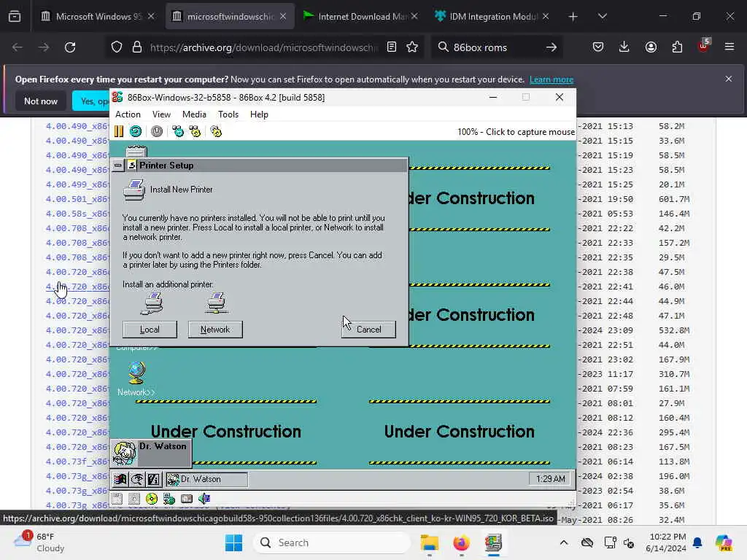This screenshot has width=747, height=560.
Task: Show hidden system tray icons
Action: pyautogui.click(x=564, y=542)
